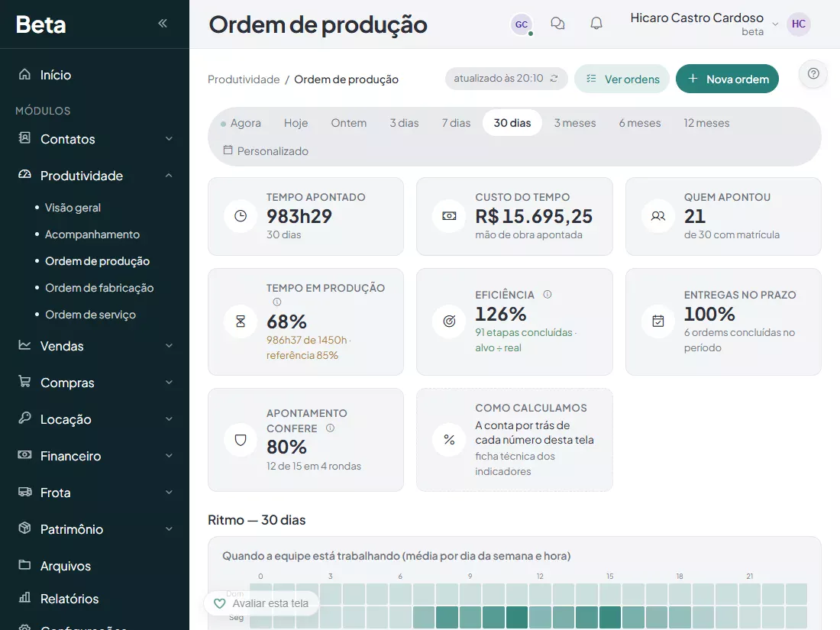Click refresh icon beside atualizado às 20:10
This screenshot has height=630, width=840.
[554, 78]
